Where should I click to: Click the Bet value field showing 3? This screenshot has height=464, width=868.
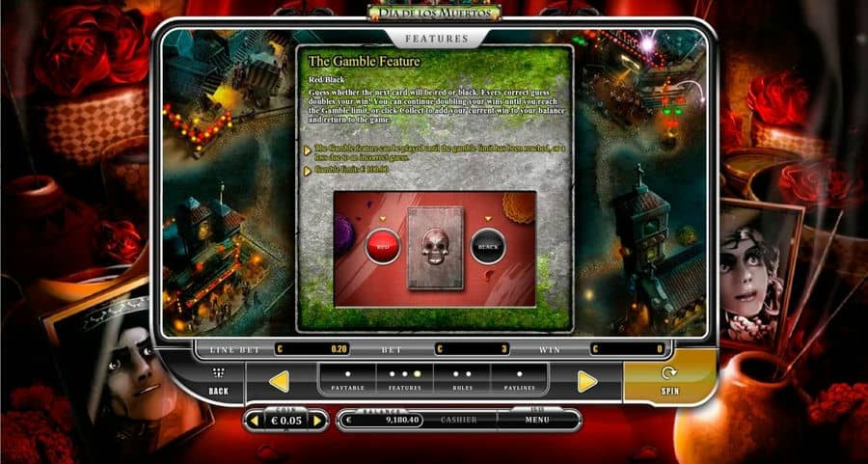(x=473, y=349)
